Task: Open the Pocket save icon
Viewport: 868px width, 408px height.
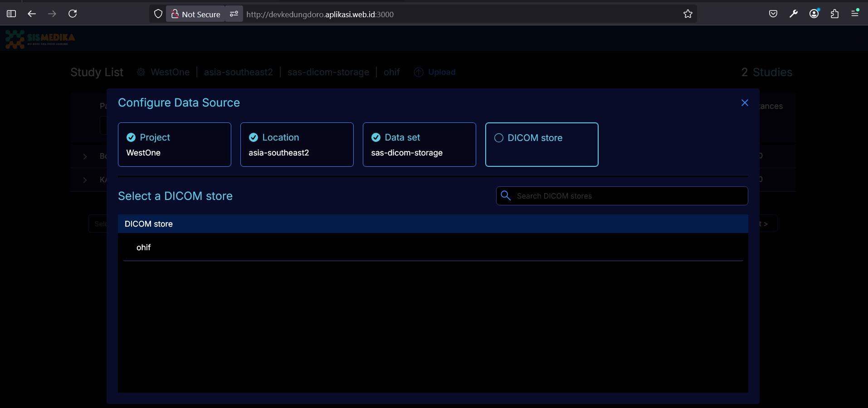Action: (x=773, y=14)
